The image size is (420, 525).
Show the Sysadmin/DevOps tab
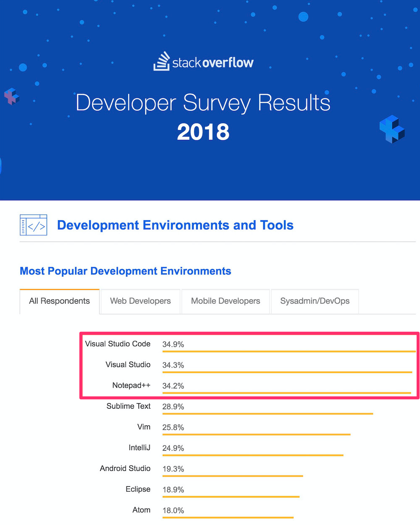tap(315, 301)
